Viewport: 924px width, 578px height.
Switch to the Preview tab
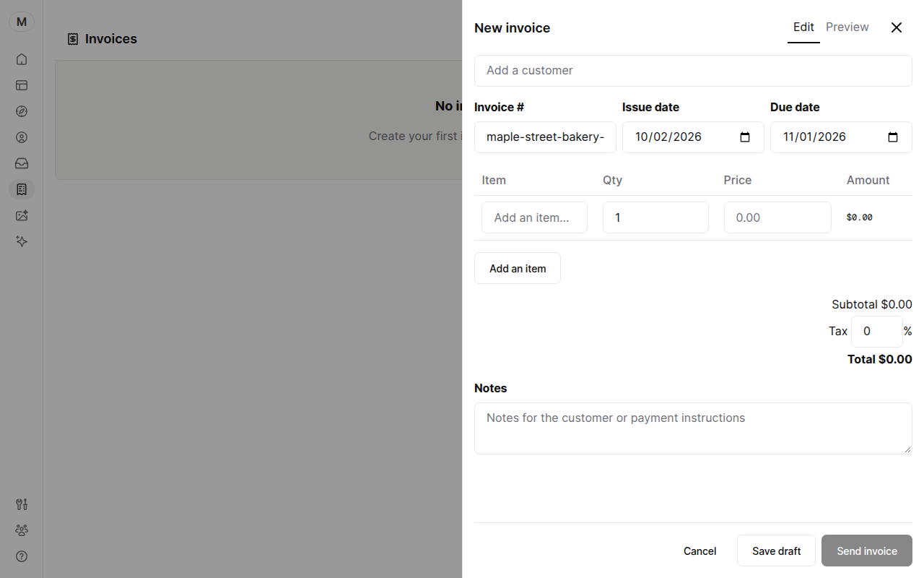pyautogui.click(x=847, y=27)
